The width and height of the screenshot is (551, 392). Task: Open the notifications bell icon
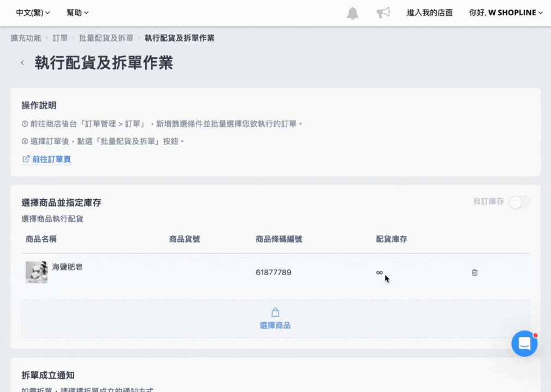point(352,13)
